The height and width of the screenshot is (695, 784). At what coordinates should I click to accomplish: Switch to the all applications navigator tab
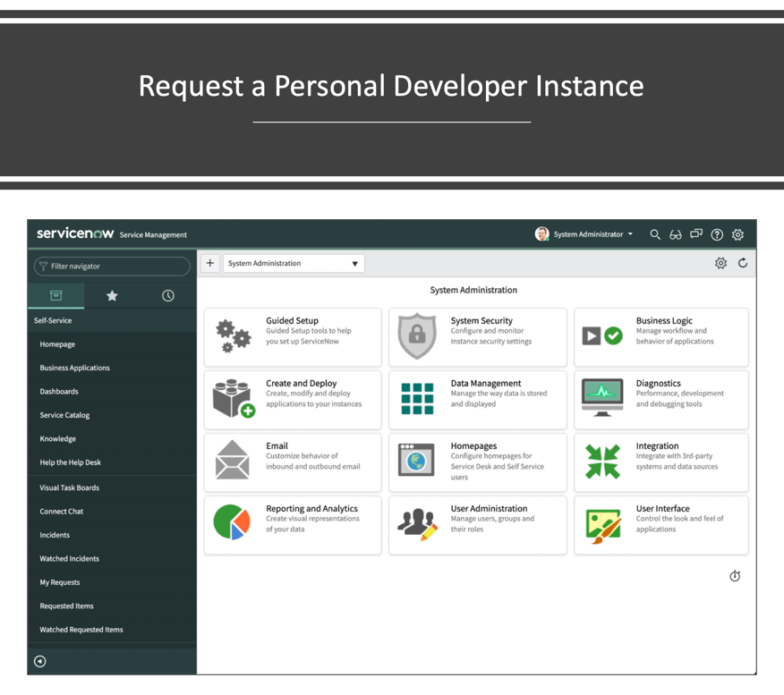tap(56, 296)
